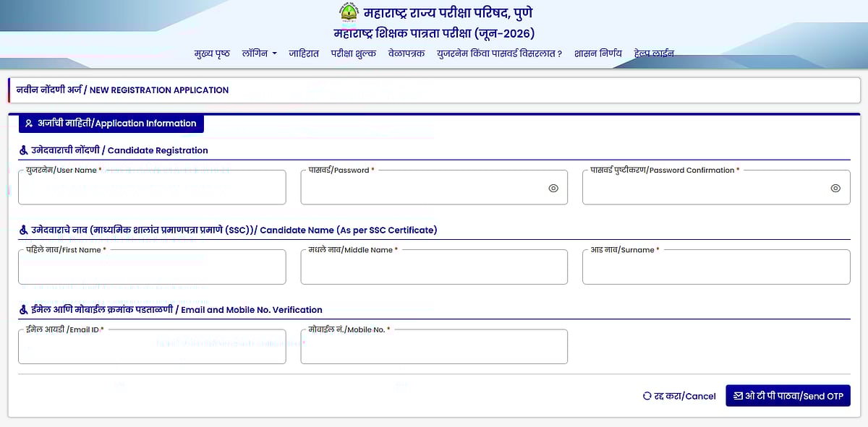Open the शासन निर्णय page
This screenshot has height=427, width=868.
(x=598, y=53)
